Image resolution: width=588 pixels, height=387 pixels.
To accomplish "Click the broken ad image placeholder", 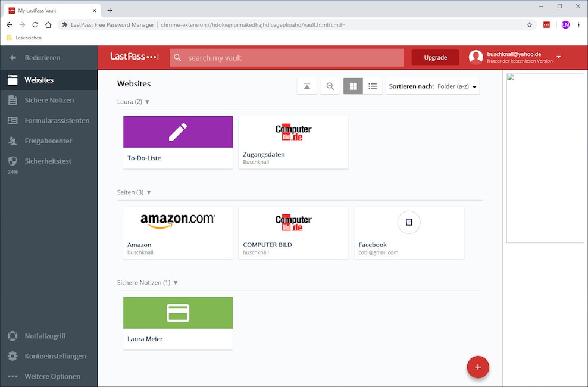I will (545, 158).
